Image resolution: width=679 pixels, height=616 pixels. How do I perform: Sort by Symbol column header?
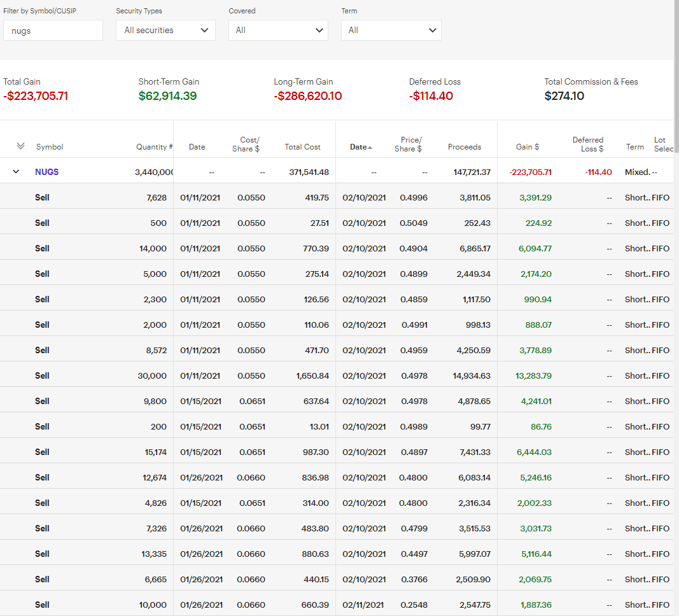[x=50, y=147]
